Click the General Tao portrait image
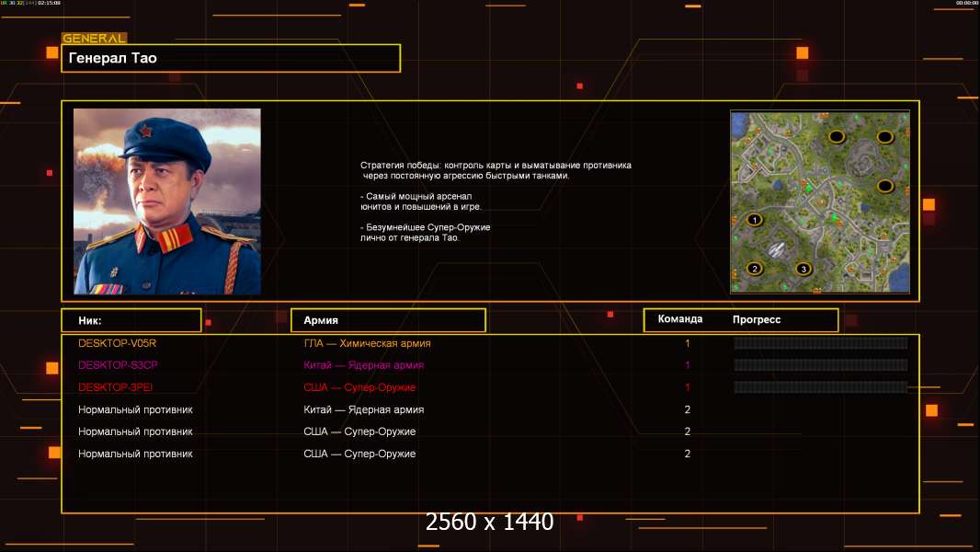Image resolution: width=980 pixels, height=552 pixels. 167,201
